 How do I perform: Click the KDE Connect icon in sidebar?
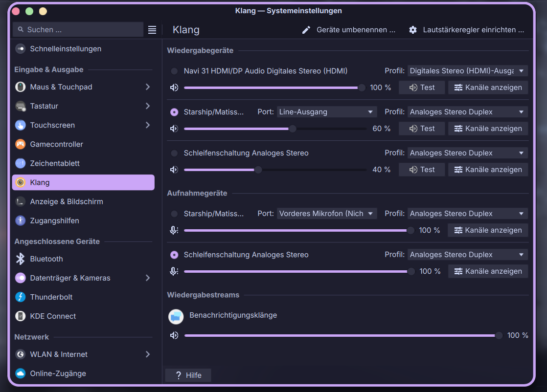point(21,316)
